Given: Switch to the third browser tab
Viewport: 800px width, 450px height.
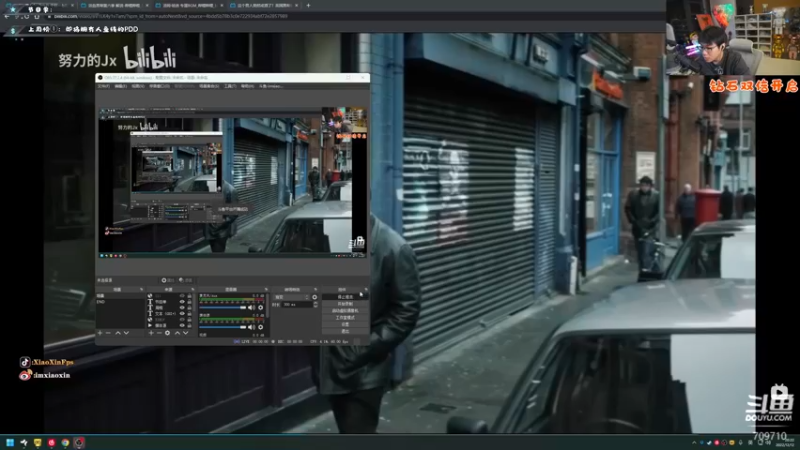Looking at the screenshot, I should coord(189,5).
